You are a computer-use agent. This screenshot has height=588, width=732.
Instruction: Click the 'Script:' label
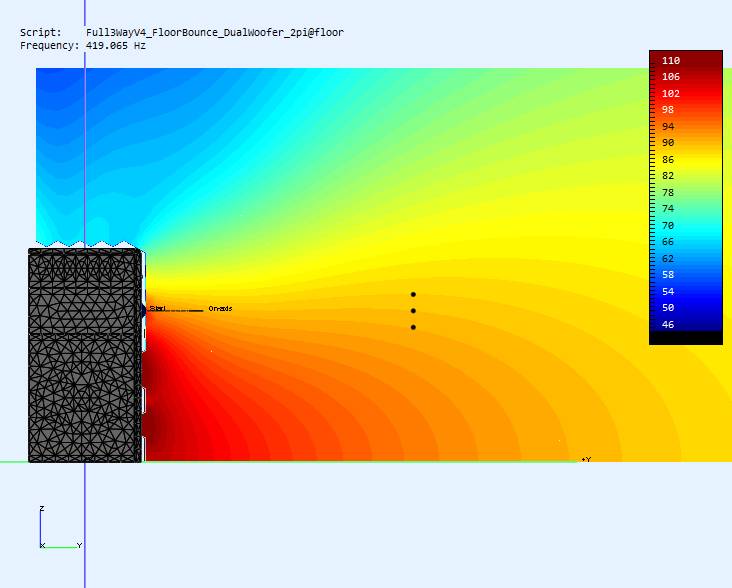[41, 33]
